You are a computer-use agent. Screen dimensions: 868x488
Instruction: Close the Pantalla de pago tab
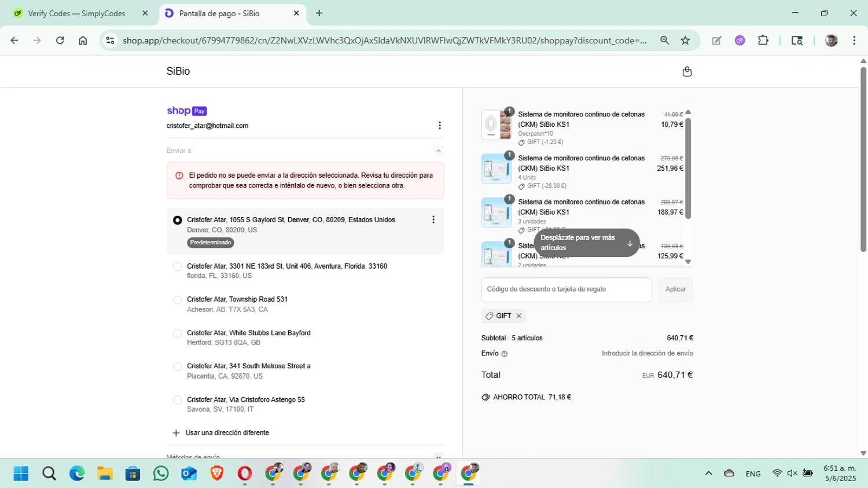click(296, 13)
